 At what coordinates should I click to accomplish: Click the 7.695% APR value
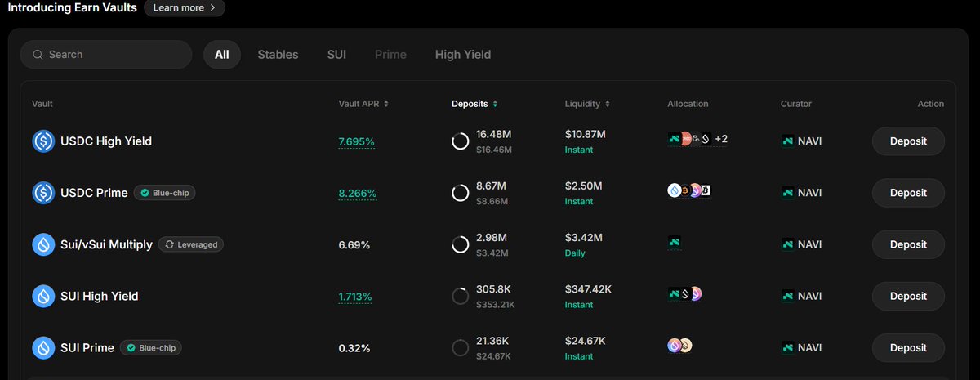pos(357,141)
